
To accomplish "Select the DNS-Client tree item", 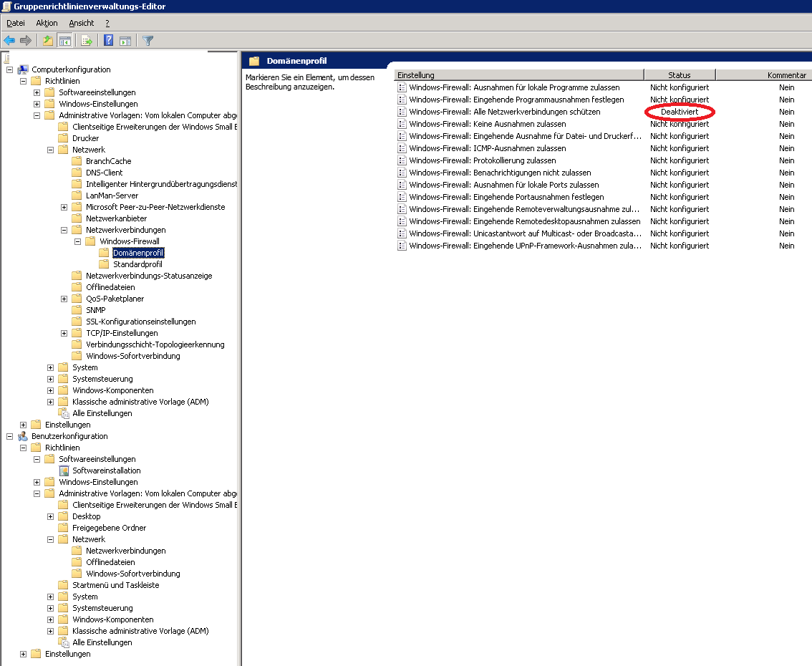I will coord(104,173).
